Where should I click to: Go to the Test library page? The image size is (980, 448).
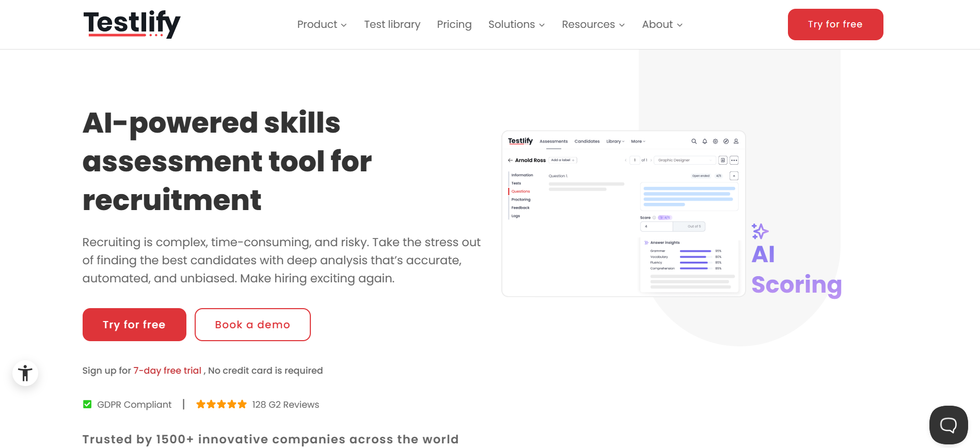[x=392, y=24]
